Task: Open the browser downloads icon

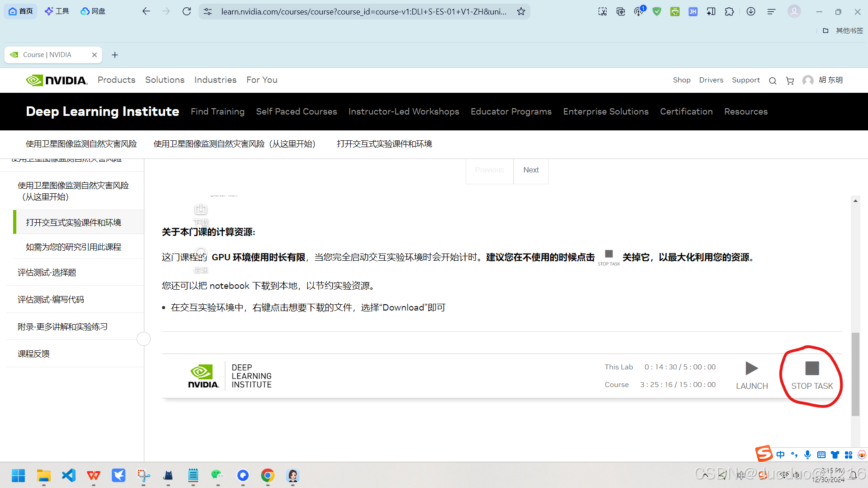Action: click(x=751, y=11)
